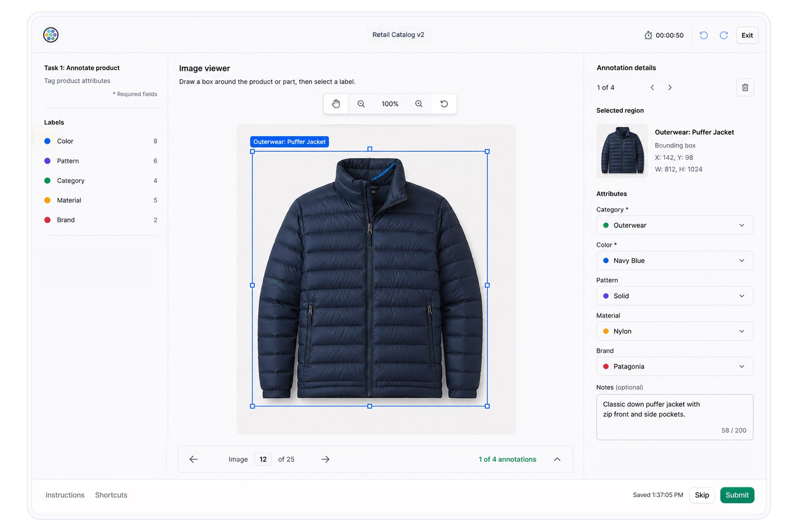Open the Pattern dropdown showing Solid
The height and width of the screenshot is (532, 798).
675,296
